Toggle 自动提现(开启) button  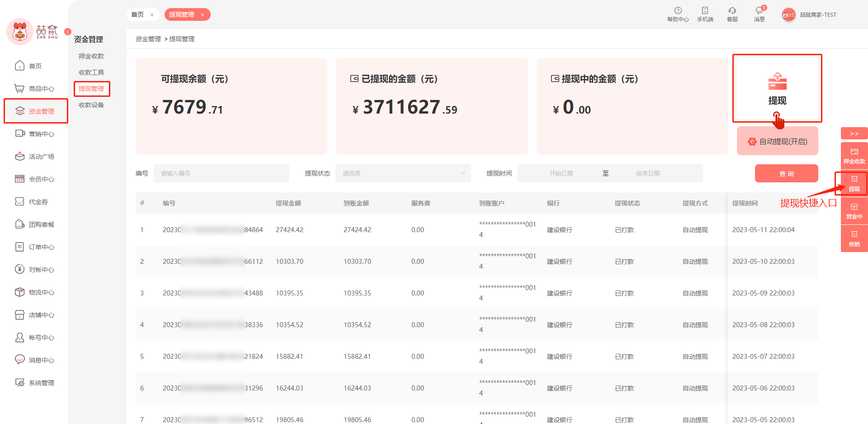click(x=777, y=142)
